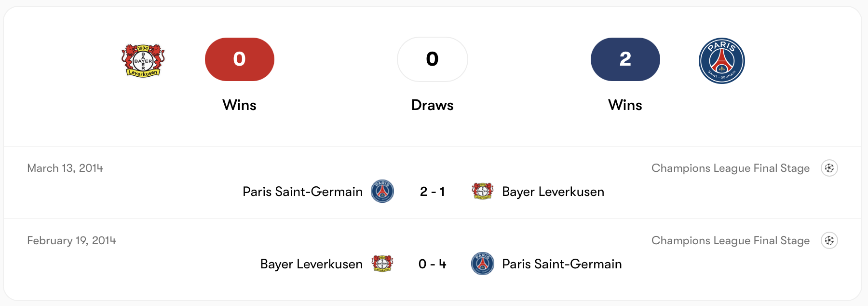Click small PSG logo in the 0 - 4 match
Viewport: 868px width, 306px height.
pyautogui.click(x=482, y=264)
